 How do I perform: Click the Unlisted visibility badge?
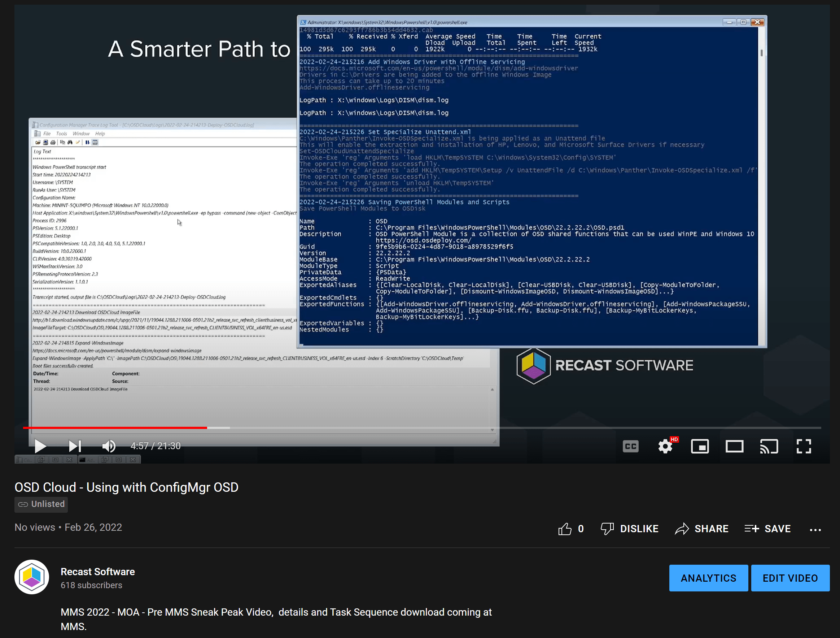point(41,504)
